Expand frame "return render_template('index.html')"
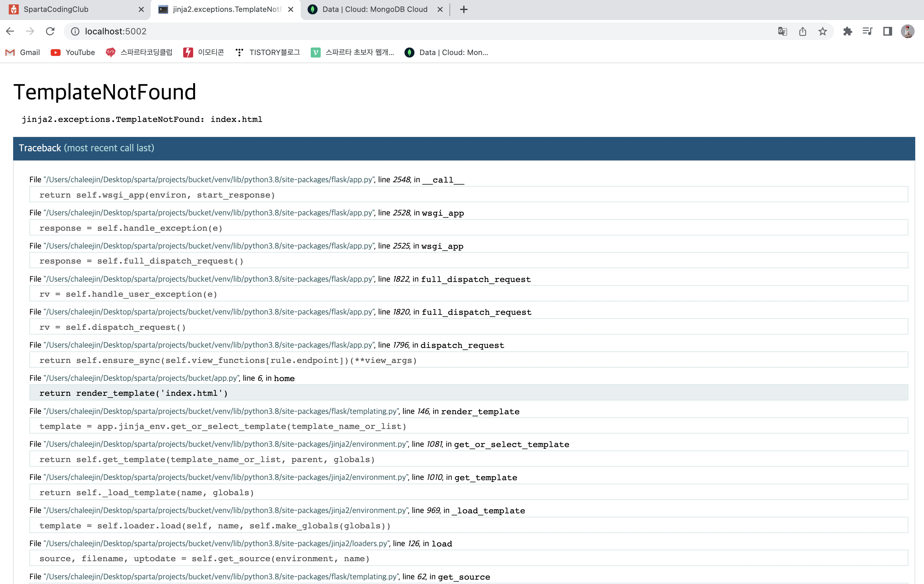The width and height of the screenshot is (924, 584). click(x=469, y=393)
